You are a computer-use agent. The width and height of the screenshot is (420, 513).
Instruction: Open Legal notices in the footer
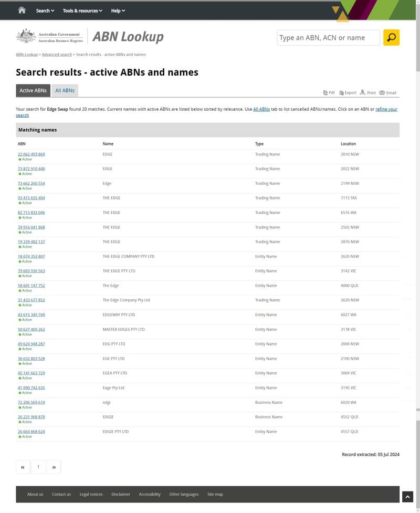[x=91, y=494]
